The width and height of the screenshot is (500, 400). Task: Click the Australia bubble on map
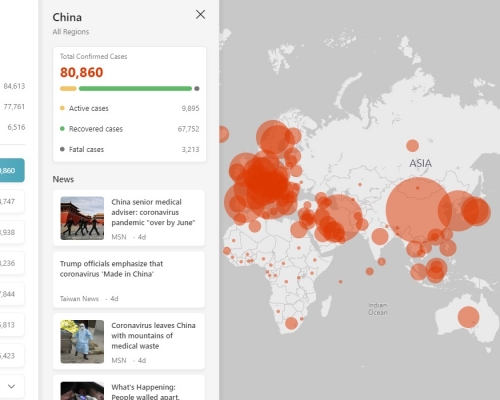pyautogui.click(x=468, y=317)
